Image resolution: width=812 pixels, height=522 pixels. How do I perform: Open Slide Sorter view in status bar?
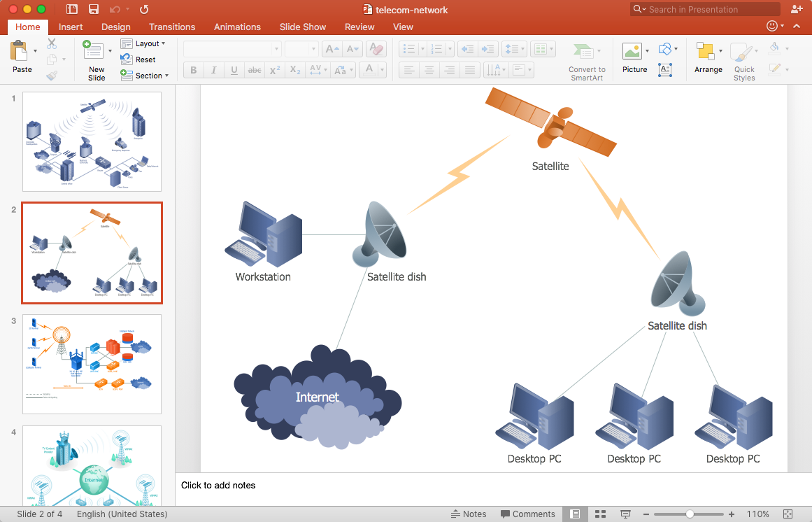(600, 514)
